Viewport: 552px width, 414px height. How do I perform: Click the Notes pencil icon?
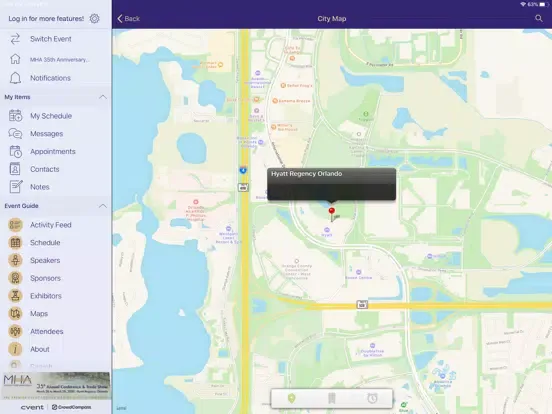click(x=15, y=187)
